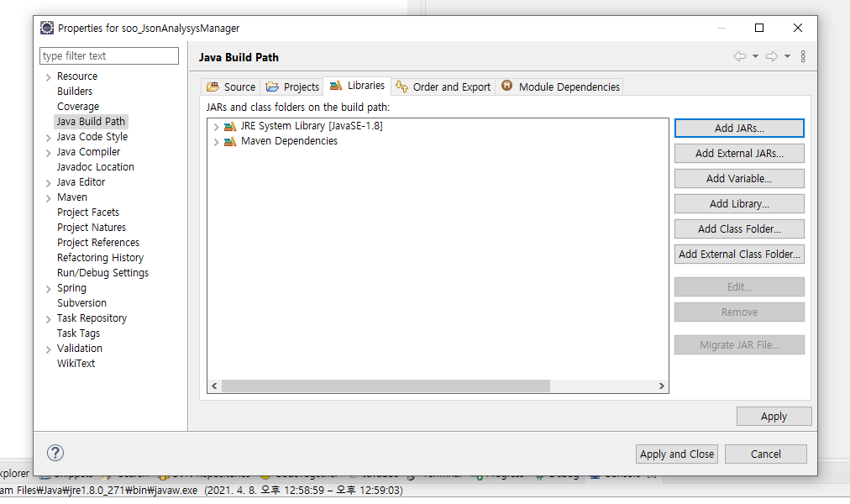This screenshot has height=504, width=850.
Task: Click the Maven Dependencies library icon
Action: (x=230, y=141)
